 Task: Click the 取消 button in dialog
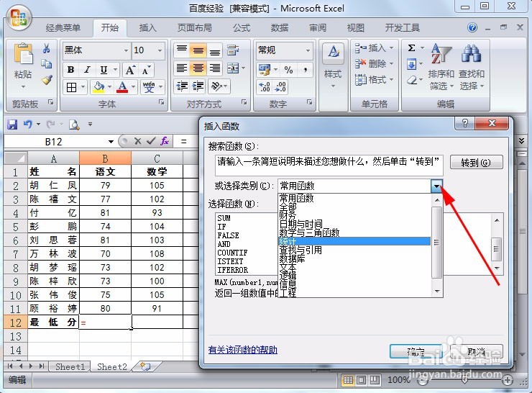[x=477, y=352]
